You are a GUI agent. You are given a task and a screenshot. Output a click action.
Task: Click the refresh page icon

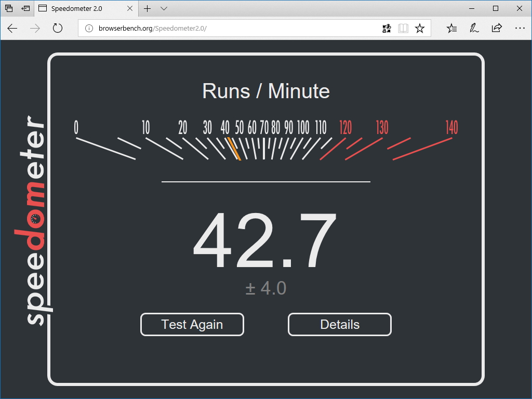click(57, 29)
